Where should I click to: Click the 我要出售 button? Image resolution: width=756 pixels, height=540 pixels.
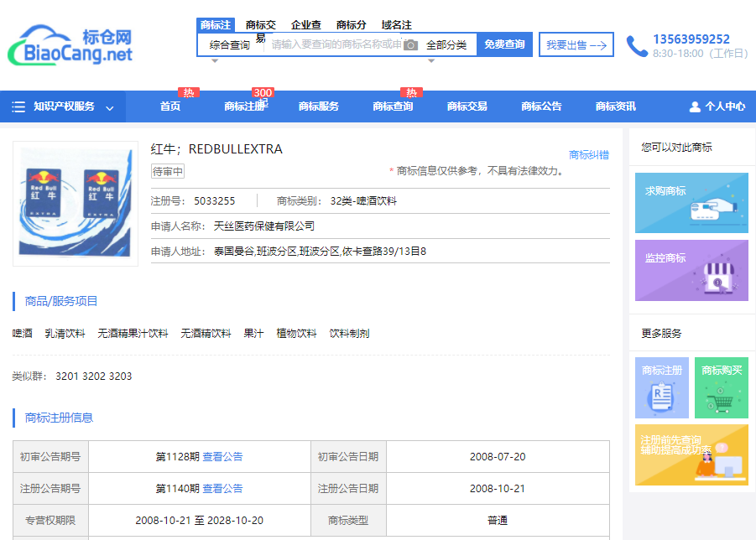click(x=576, y=45)
